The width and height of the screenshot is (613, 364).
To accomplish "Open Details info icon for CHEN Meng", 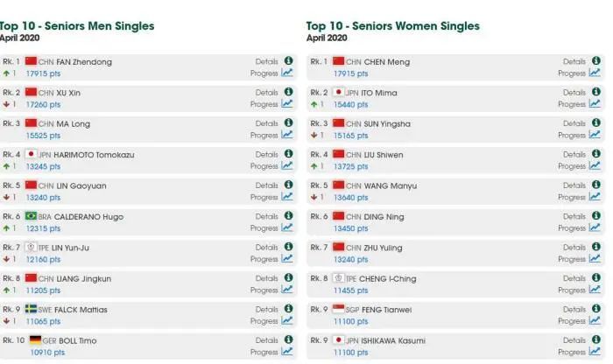I will [x=595, y=60].
